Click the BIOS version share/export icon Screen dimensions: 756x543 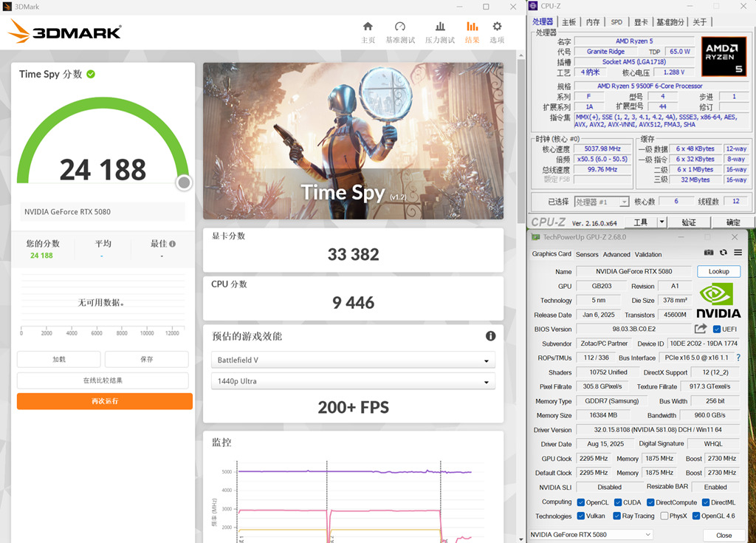pos(701,329)
